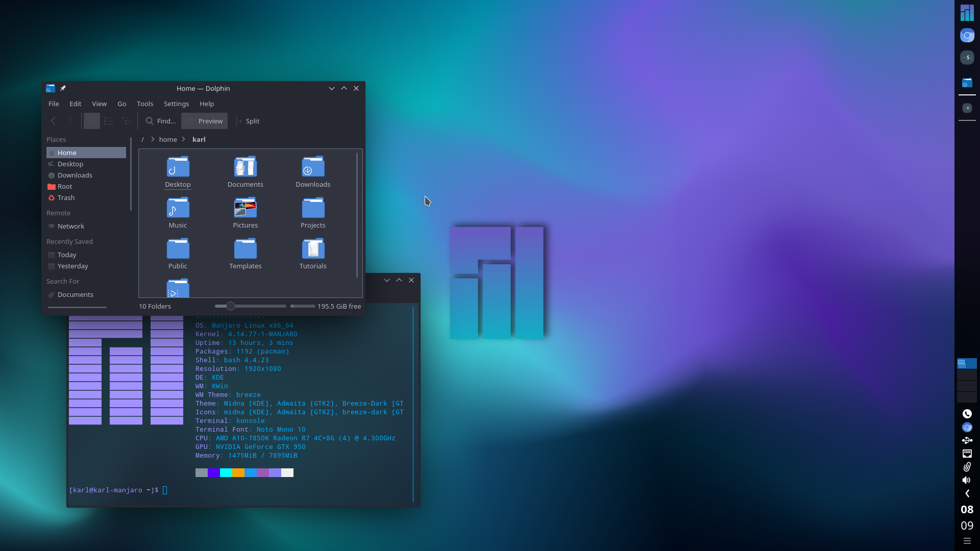Toggle the pin icon in Dolphin title bar
This screenshot has height=551, width=980.
tap(63, 88)
